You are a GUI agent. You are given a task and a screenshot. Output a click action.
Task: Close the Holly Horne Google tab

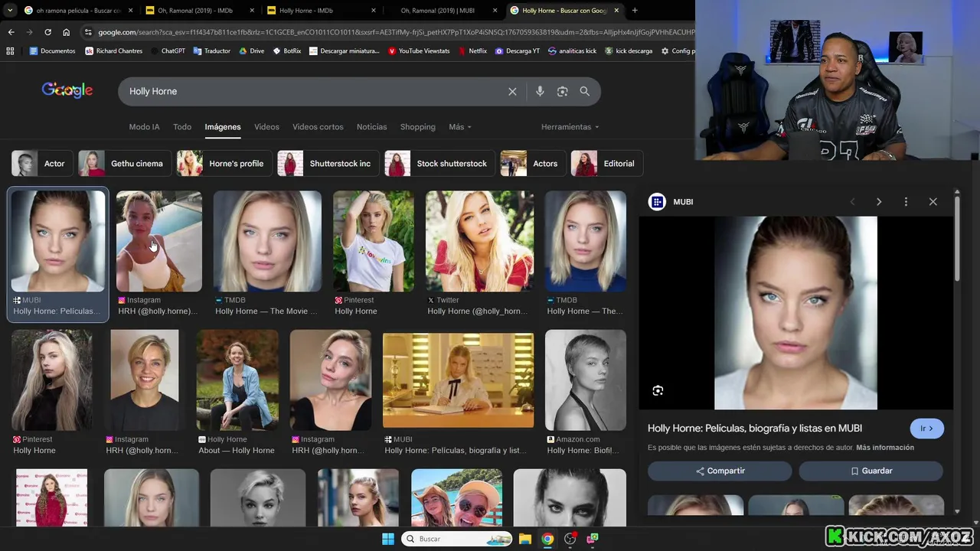pyautogui.click(x=616, y=11)
